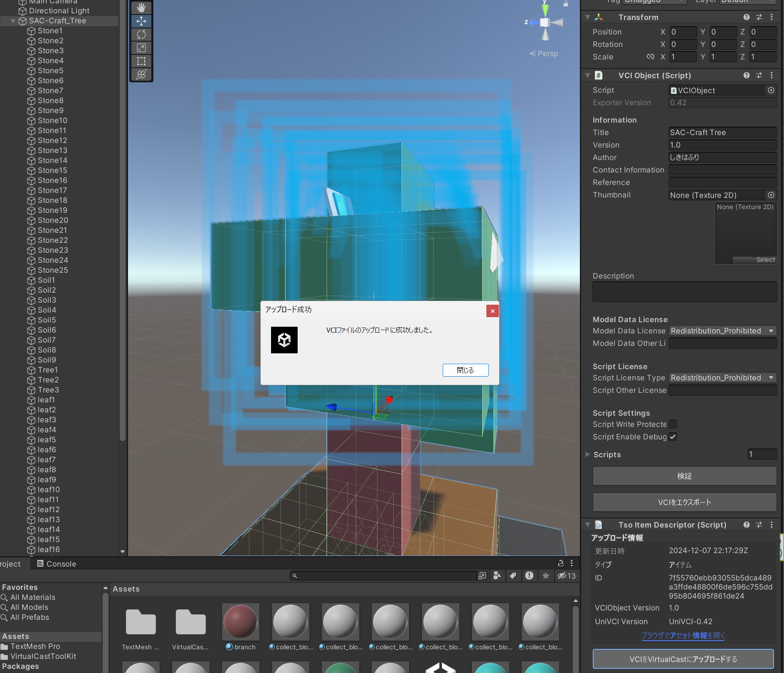Select Directional Light in hierarchy
Image resolution: width=784 pixels, height=673 pixels.
coord(59,11)
